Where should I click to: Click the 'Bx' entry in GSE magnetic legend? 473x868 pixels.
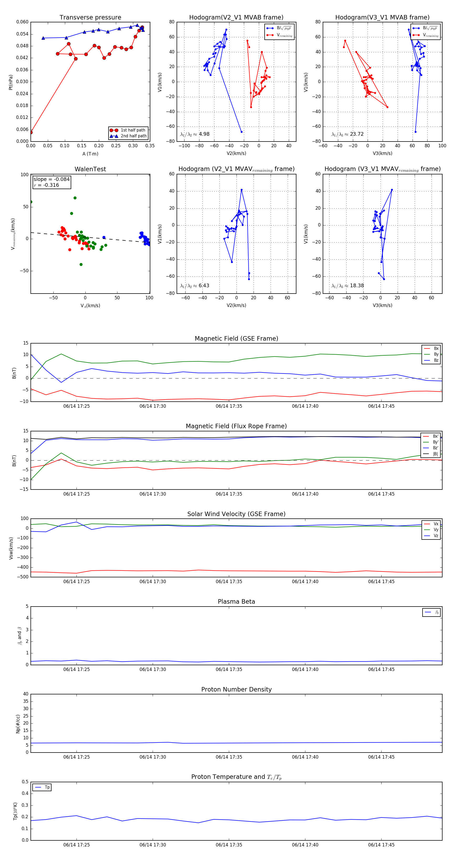431,349
